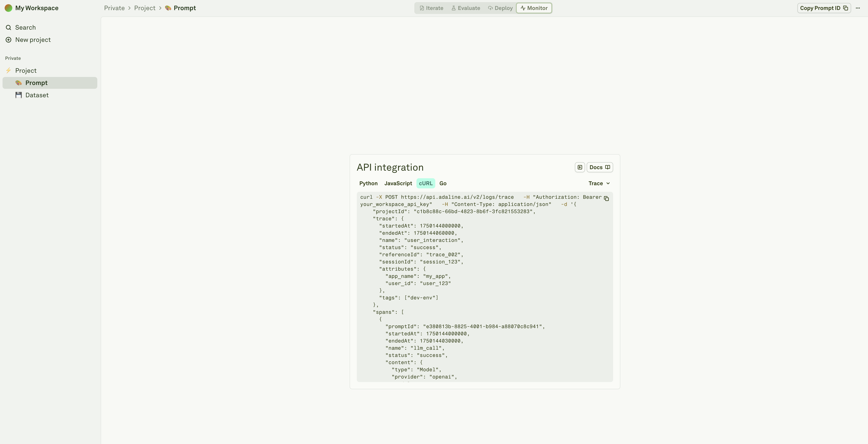Open the more options menu

858,8
